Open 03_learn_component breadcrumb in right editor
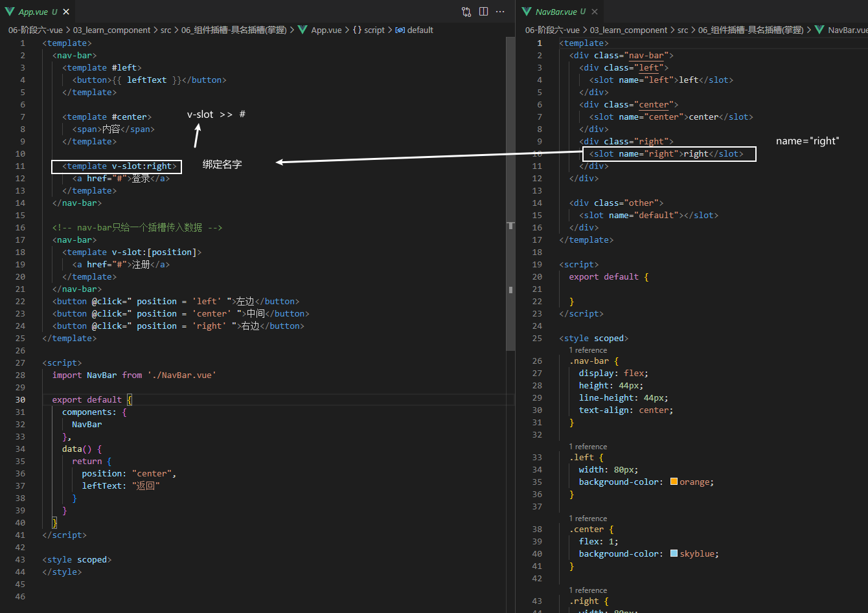Viewport: 868px width, 613px height. 628,30
